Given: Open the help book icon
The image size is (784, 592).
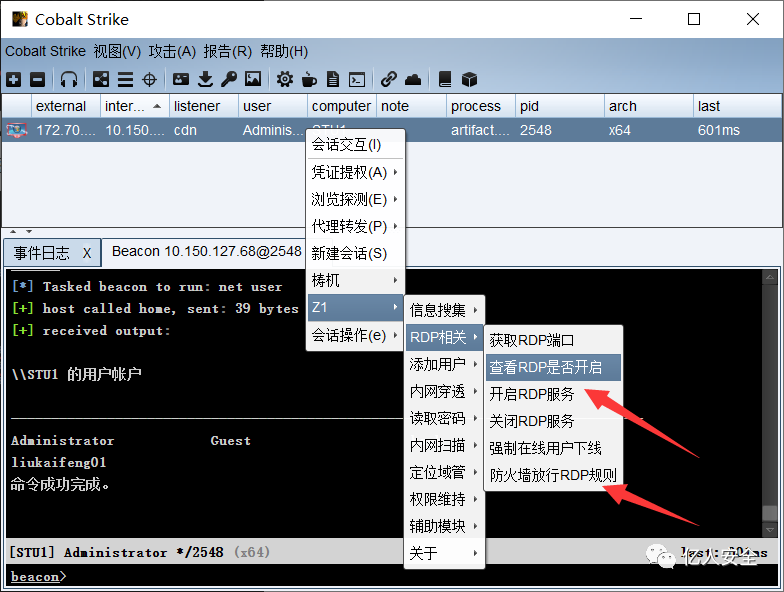Looking at the screenshot, I should coord(444,79).
